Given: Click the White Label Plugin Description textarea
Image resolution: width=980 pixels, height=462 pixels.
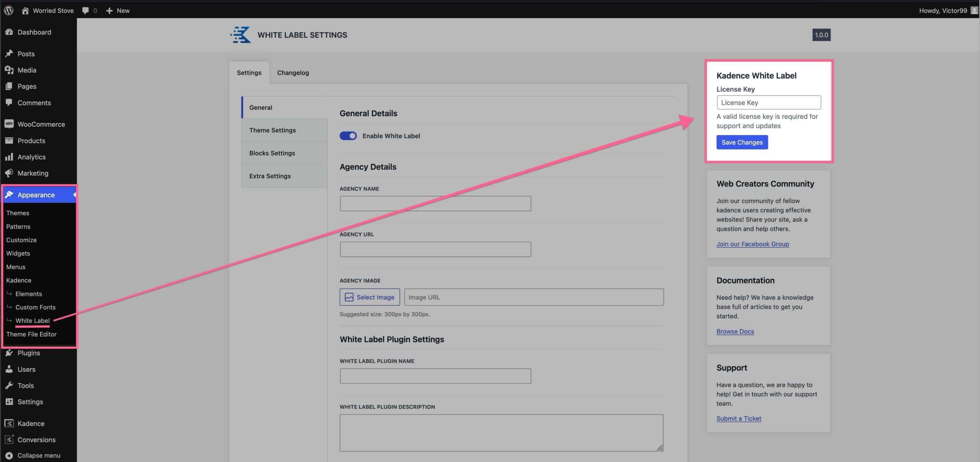Looking at the screenshot, I should (501, 433).
